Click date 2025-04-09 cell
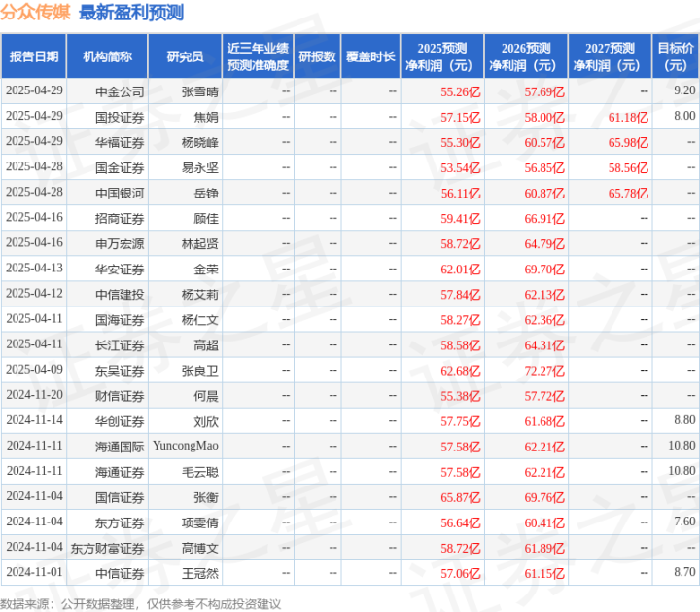 click(x=34, y=370)
